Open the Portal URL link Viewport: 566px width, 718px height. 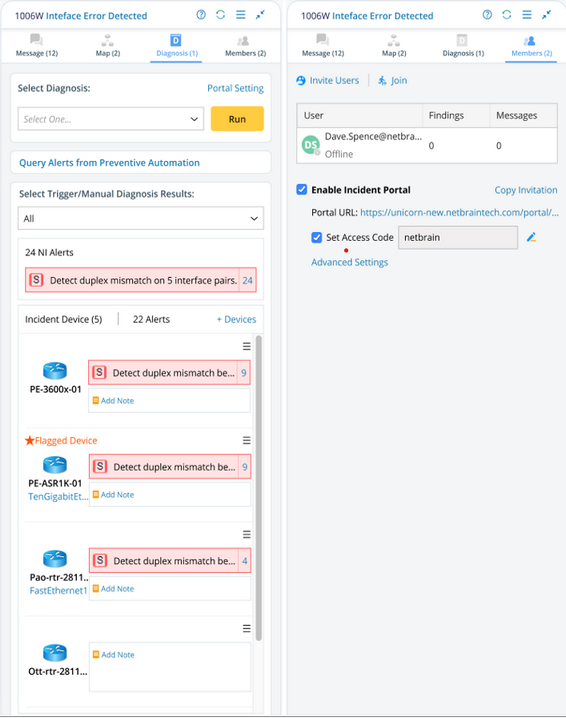click(x=459, y=212)
